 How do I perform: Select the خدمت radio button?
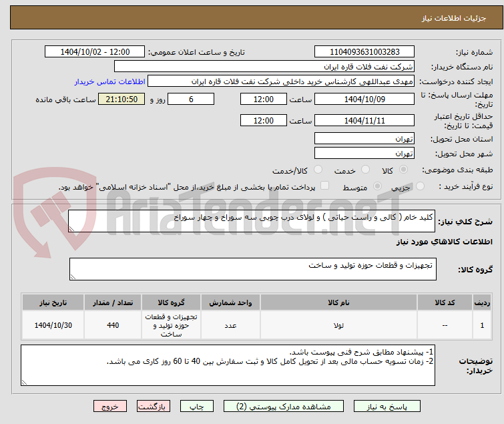(x=365, y=170)
